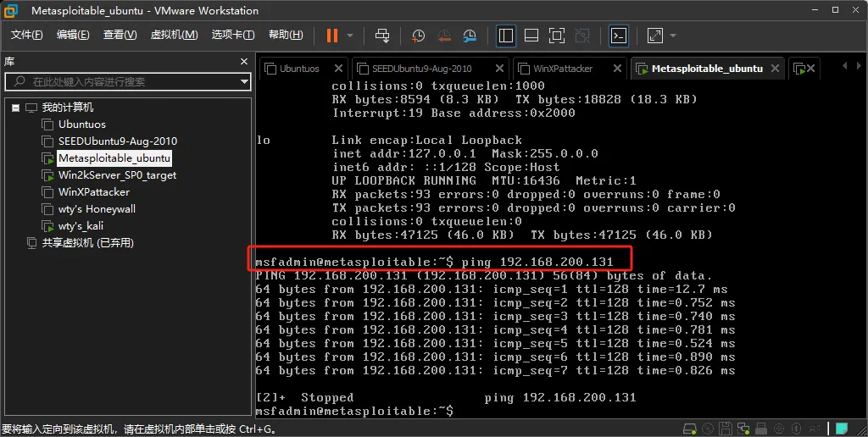
Task: Open the 虚拟机(M) menu
Action: [174, 35]
